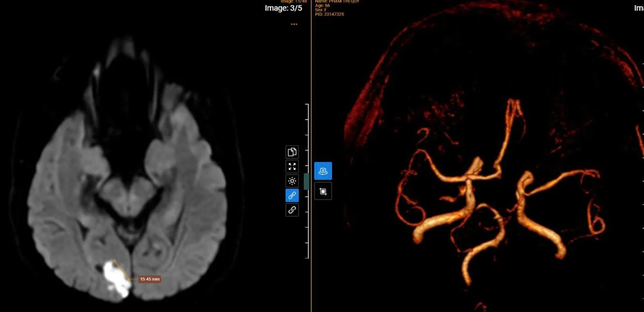Click the Sex: F patient text
Screen dimensions: 644x312
coord(321,10)
